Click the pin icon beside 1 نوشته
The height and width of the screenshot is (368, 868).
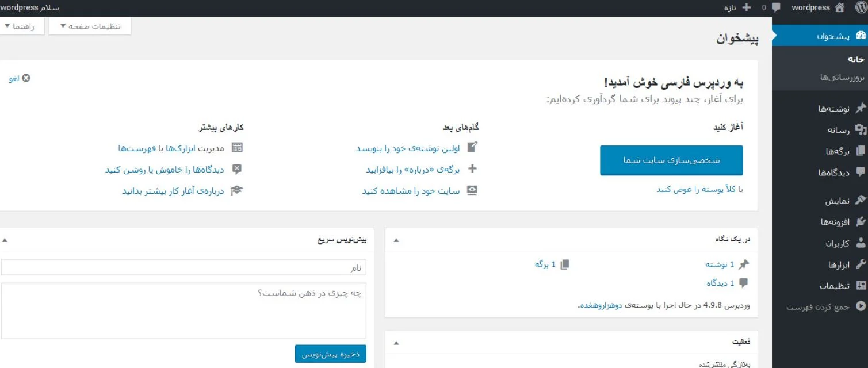pyautogui.click(x=744, y=264)
